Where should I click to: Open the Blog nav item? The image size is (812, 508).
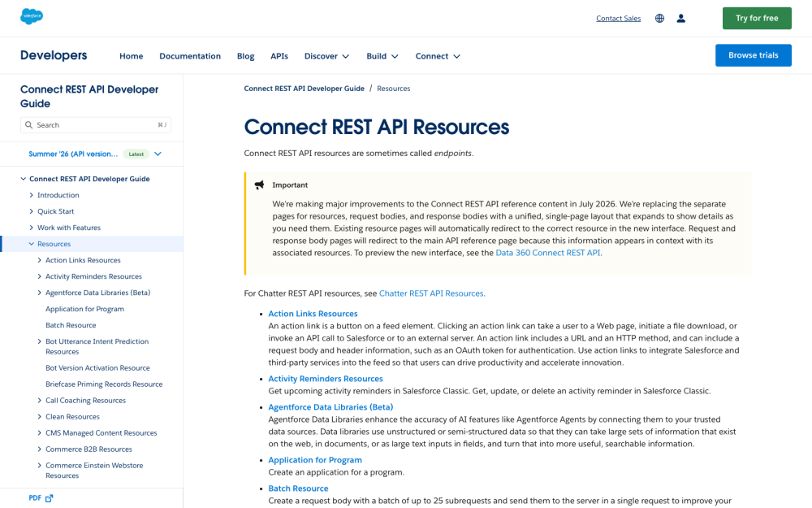click(x=245, y=56)
